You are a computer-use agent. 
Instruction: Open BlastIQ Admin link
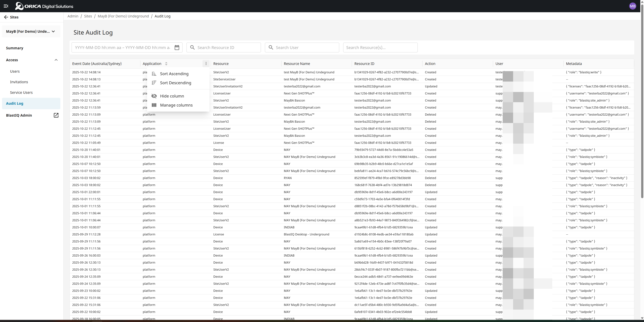19,115
